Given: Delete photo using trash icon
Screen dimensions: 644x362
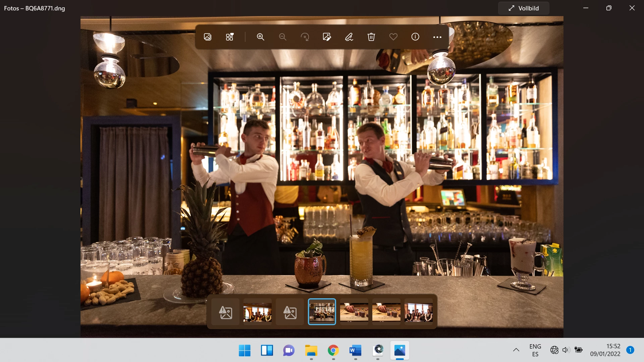Looking at the screenshot, I should coord(371,37).
